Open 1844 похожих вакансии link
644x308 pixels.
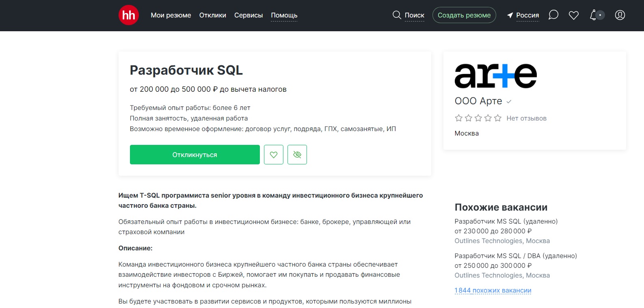coord(493,291)
